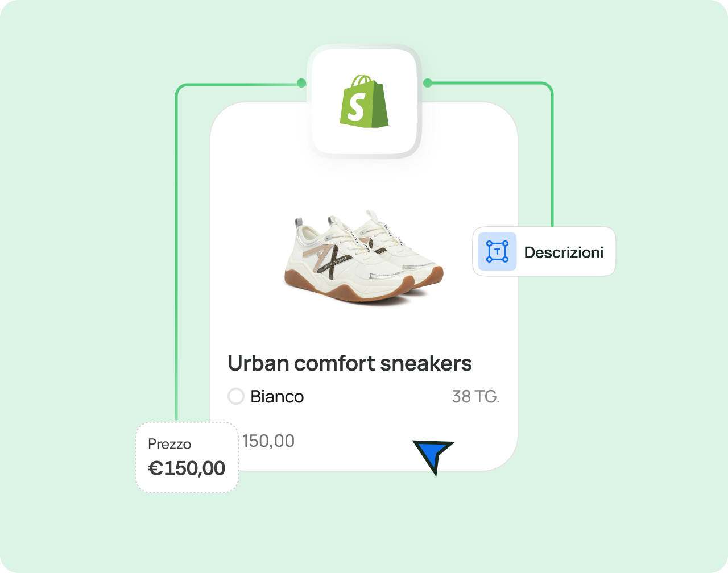
Task: Click the Descrizioni label text
Action: point(564,252)
